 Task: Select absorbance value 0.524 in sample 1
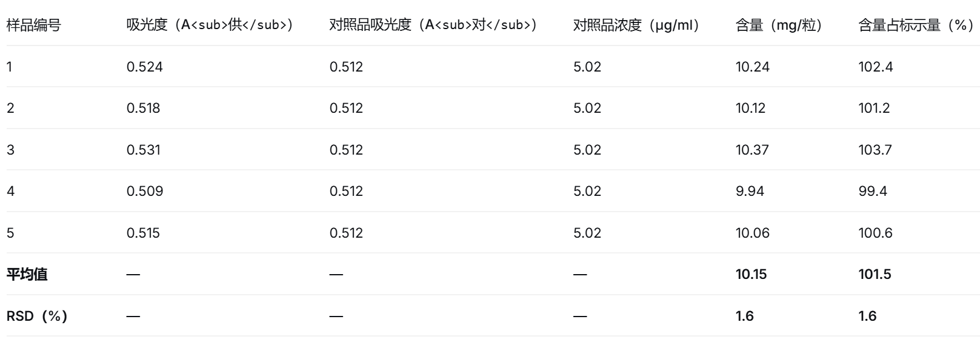coord(145,67)
